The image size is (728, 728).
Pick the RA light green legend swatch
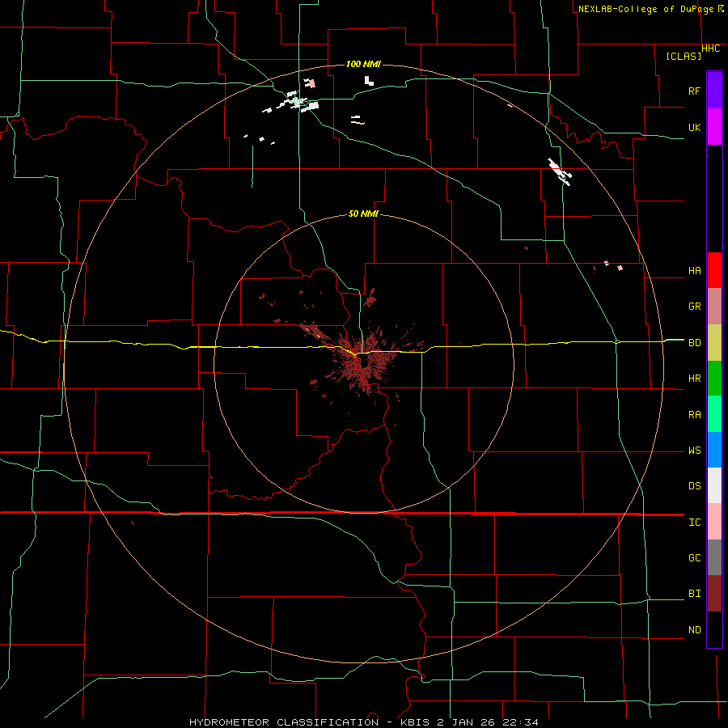pos(714,414)
